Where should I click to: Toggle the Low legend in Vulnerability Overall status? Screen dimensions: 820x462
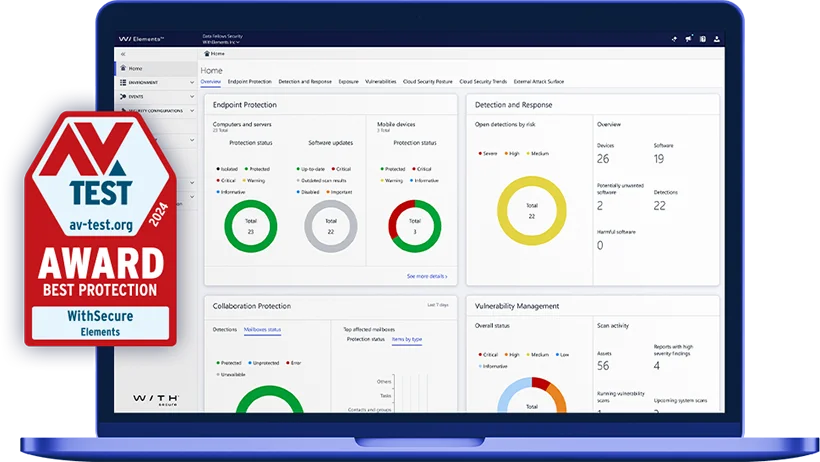click(x=562, y=355)
